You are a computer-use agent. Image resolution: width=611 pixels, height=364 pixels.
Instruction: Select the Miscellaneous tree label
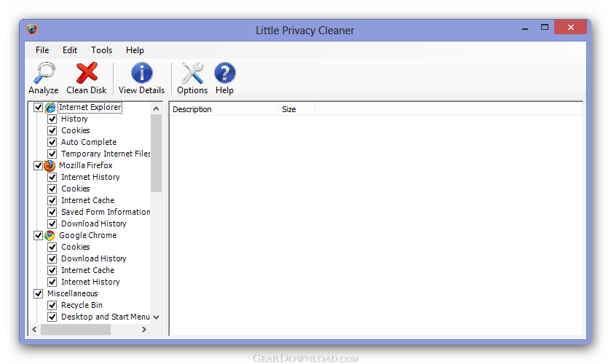73,293
